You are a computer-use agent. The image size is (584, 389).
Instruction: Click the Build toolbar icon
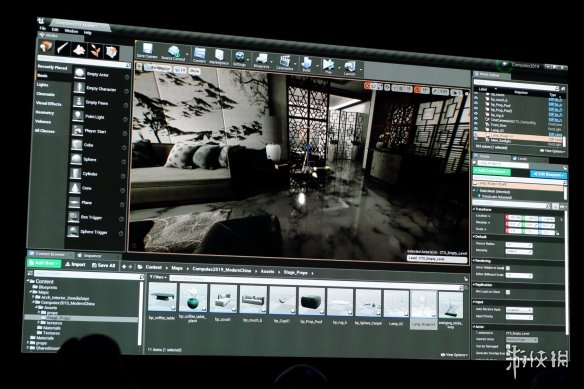pos(307,64)
